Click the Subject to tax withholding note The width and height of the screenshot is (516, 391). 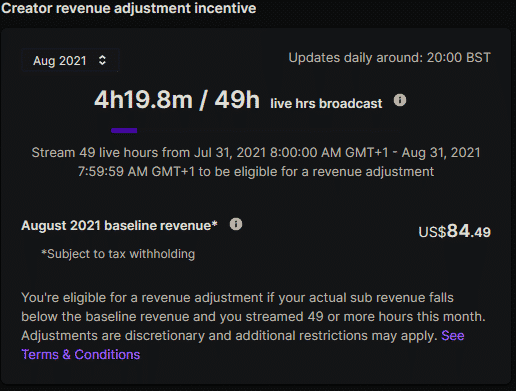(118, 254)
